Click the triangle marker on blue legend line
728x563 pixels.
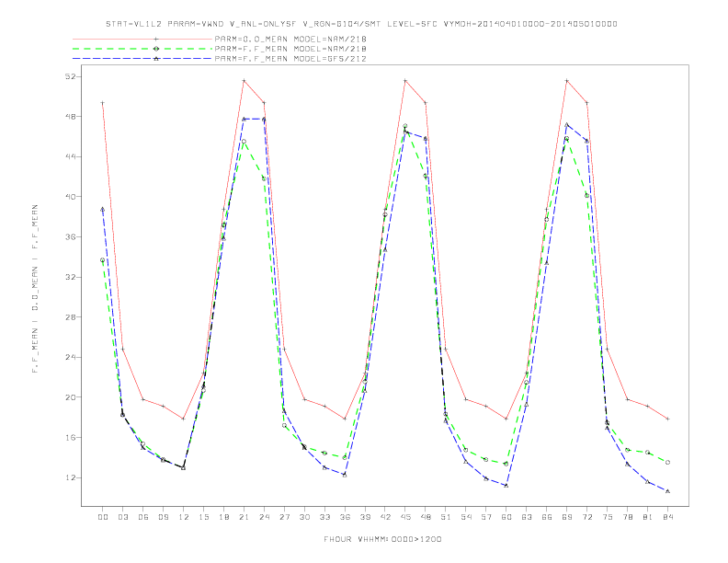click(x=156, y=59)
